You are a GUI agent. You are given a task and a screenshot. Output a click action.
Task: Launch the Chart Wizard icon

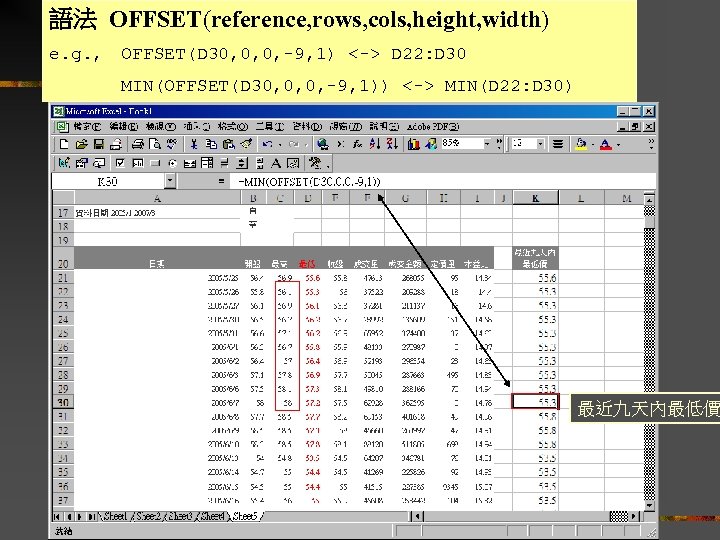pyautogui.click(x=413, y=144)
